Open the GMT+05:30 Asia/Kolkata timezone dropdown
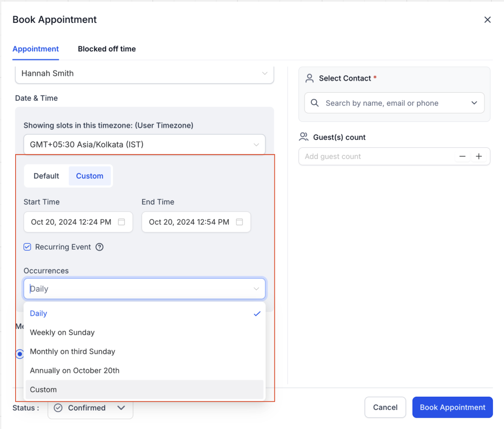 pos(144,145)
